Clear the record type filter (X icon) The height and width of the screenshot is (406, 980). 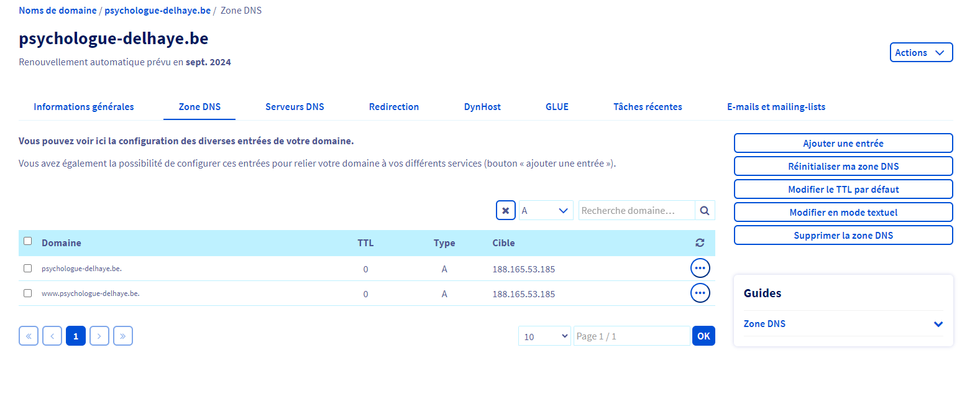[505, 211]
